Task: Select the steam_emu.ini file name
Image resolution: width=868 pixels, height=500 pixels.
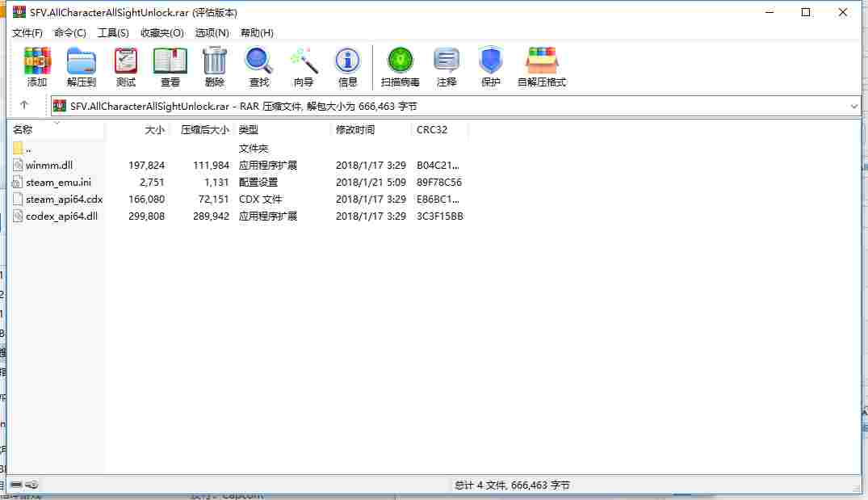Action: pos(58,183)
